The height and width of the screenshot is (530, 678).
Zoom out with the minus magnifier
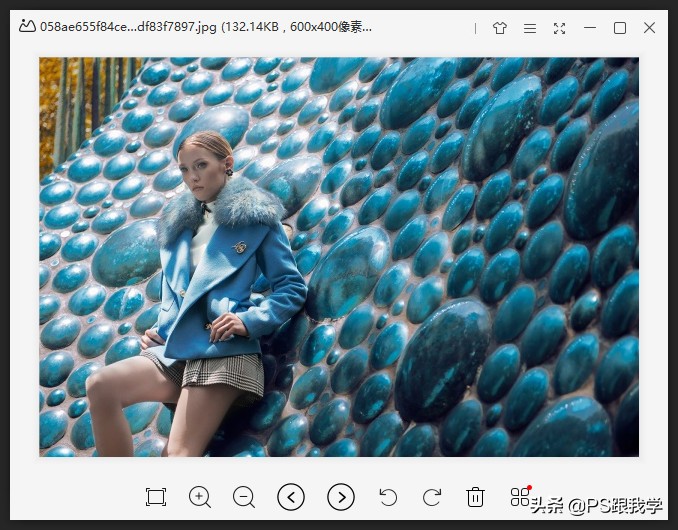(x=244, y=497)
